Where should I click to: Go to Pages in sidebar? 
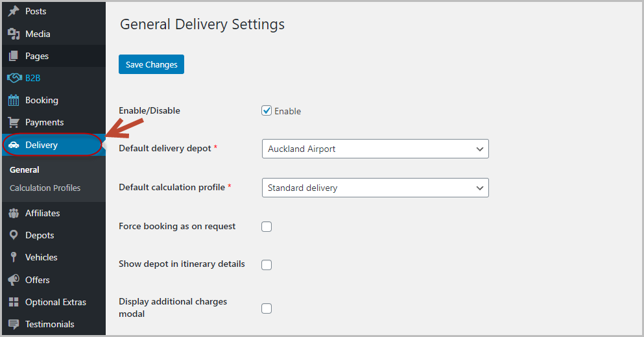(x=54, y=56)
